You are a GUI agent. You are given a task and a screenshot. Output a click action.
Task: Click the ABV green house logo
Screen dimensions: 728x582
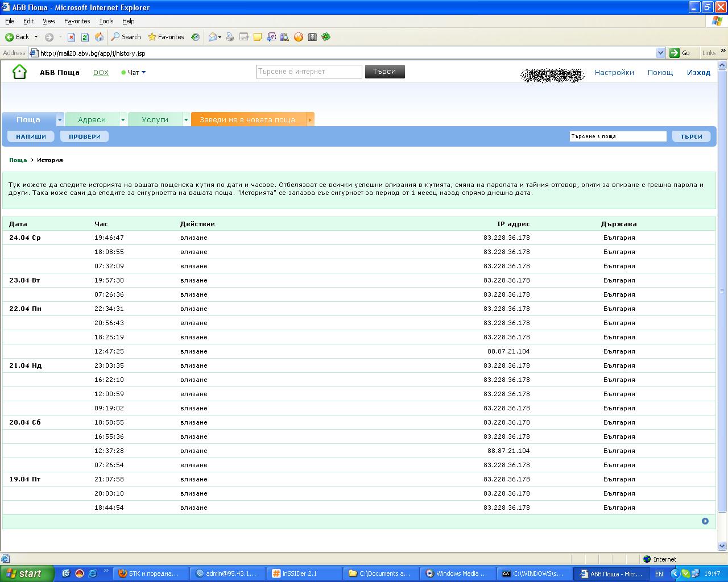[x=19, y=72]
